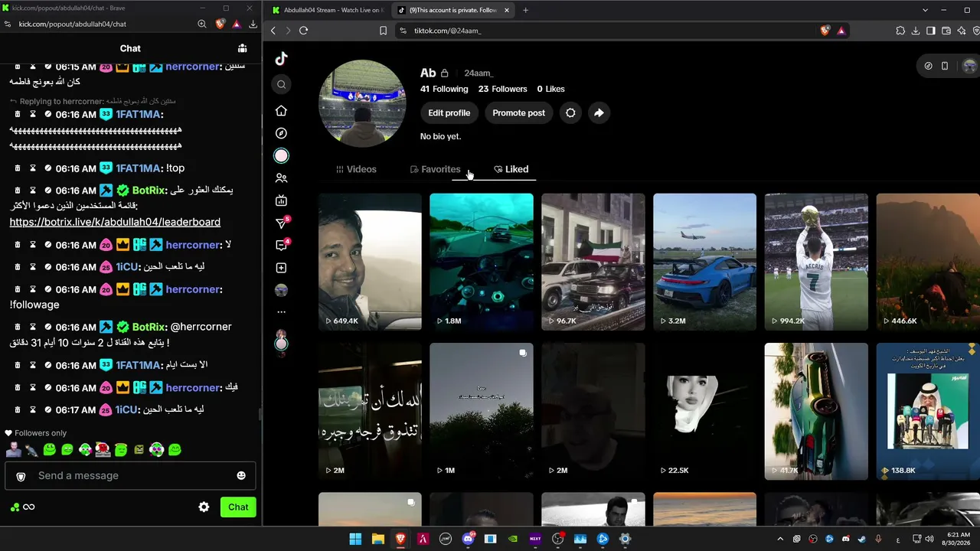Click the first green smiley emote in chat
This screenshot has width=980, height=551.
click(x=49, y=449)
